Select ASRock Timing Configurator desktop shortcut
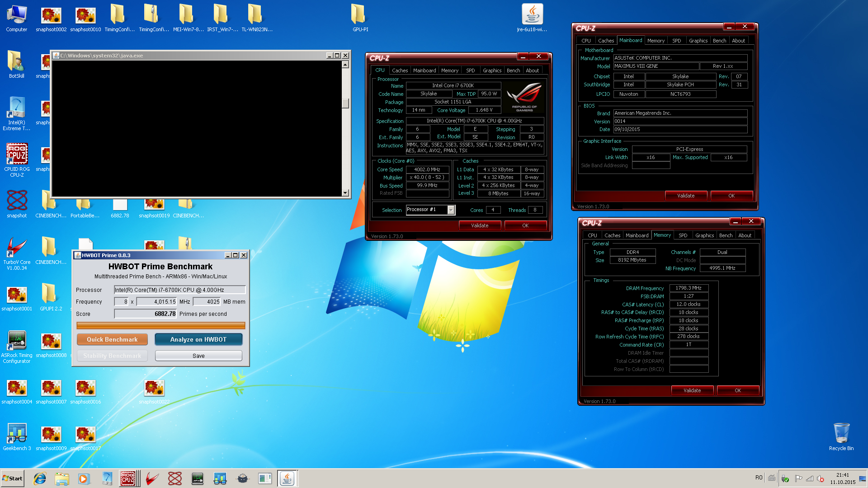 click(x=17, y=347)
